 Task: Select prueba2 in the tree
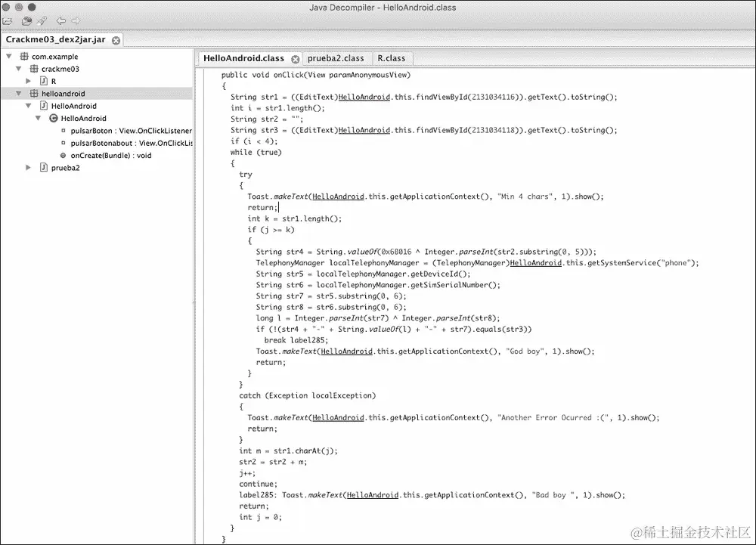(x=66, y=168)
